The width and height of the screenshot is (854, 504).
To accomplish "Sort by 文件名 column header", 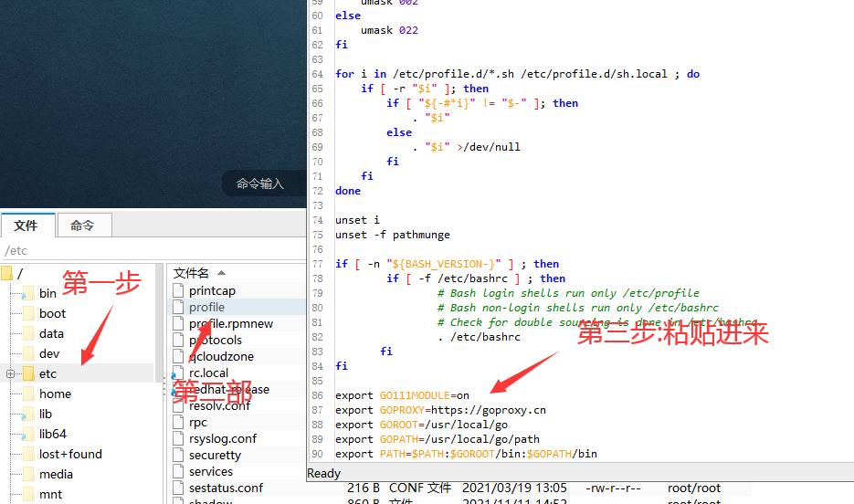I will point(191,273).
